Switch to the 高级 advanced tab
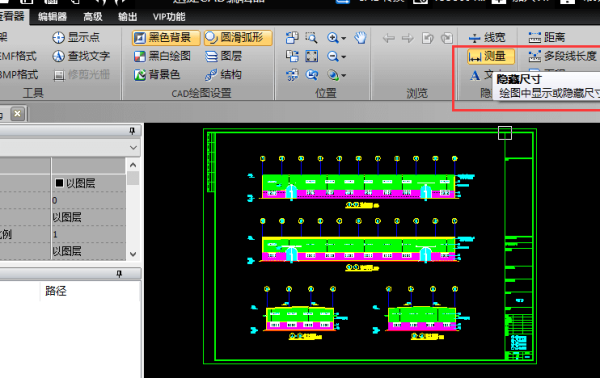600x378 pixels. pyautogui.click(x=93, y=17)
